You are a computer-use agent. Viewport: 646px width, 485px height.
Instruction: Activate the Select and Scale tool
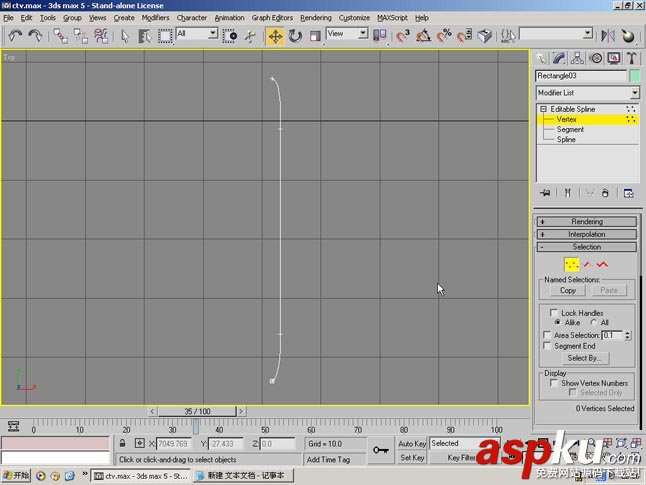pyautogui.click(x=315, y=36)
